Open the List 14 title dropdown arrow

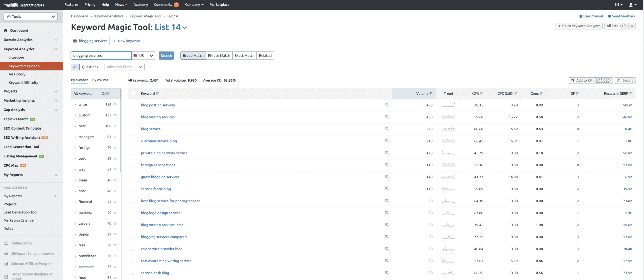[184, 28]
